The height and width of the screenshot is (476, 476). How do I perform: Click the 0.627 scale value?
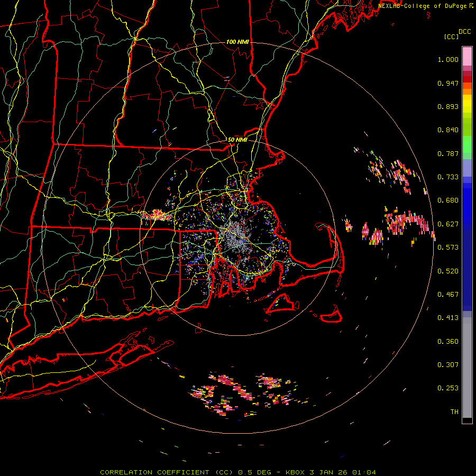tap(448, 224)
